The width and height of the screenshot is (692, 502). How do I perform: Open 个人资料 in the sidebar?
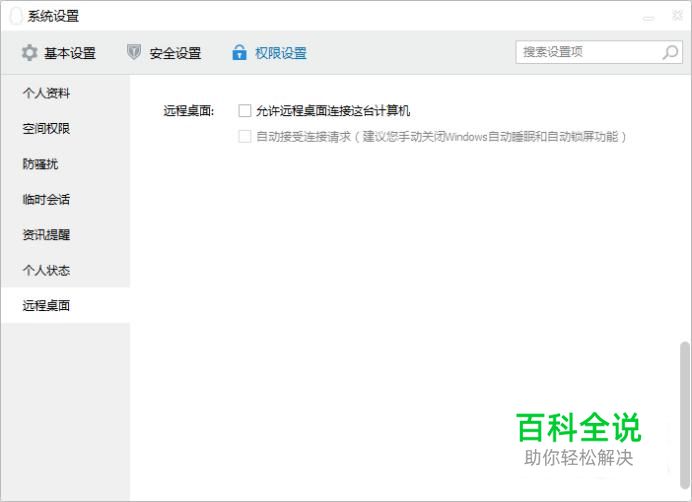[65, 93]
